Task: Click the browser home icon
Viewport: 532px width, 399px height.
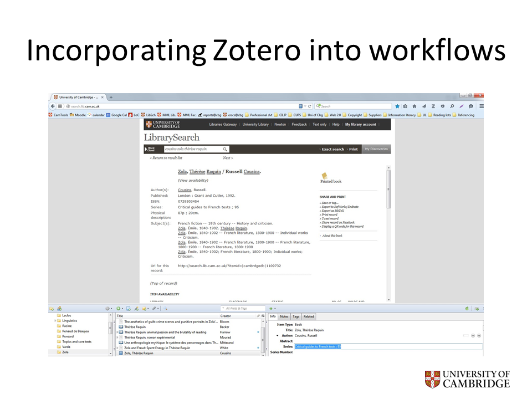Action: (415, 106)
